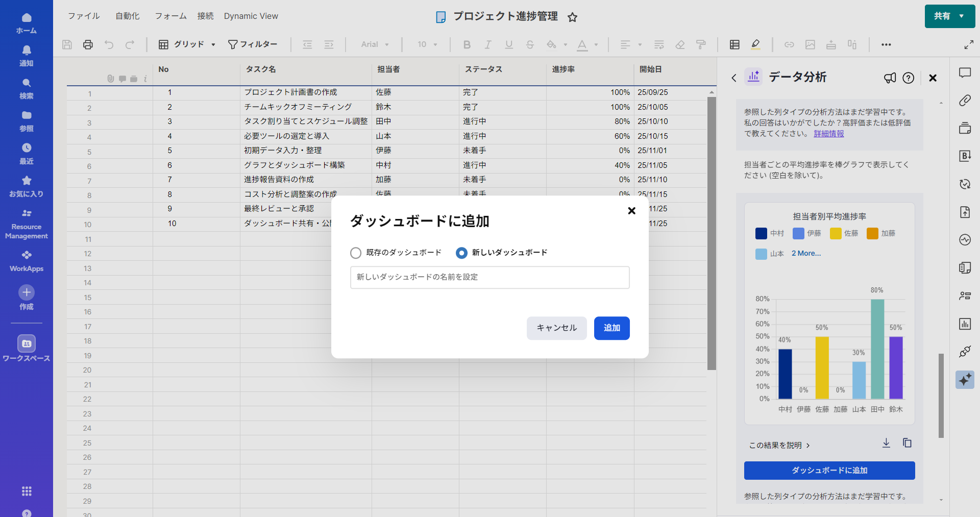Click the new dashboard name input field
This screenshot has height=517, width=980.
[x=489, y=278]
